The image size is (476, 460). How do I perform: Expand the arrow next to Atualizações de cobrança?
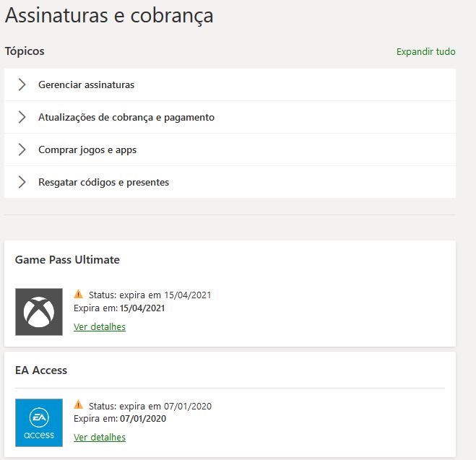pyautogui.click(x=22, y=117)
